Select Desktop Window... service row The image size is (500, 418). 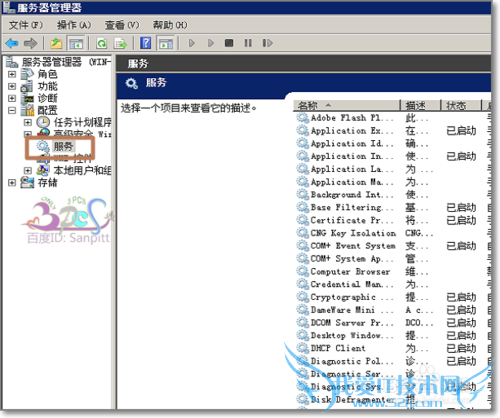tap(393, 335)
